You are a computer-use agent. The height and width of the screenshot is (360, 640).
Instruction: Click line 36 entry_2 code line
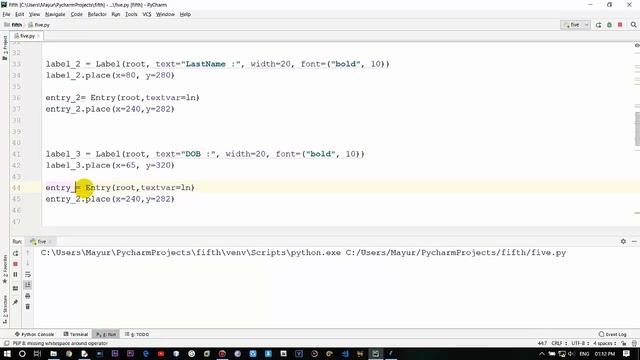tap(122, 98)
